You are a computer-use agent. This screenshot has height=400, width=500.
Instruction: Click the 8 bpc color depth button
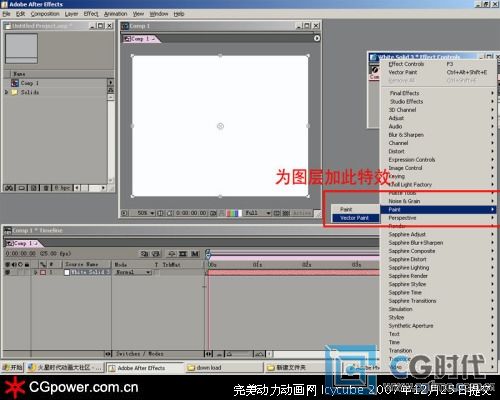62,188
